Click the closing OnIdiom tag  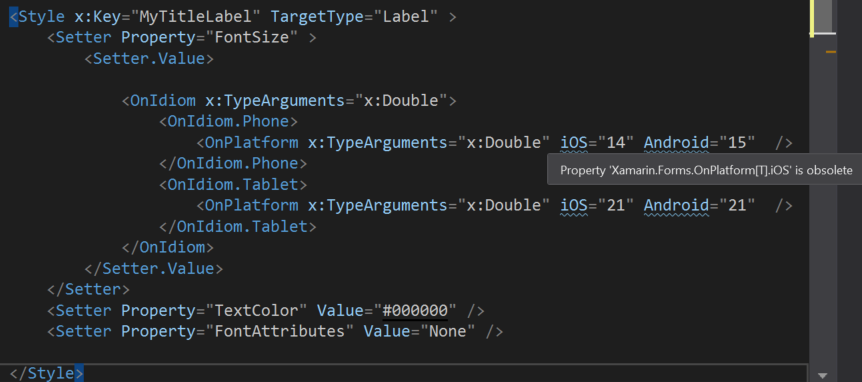pyautogui.click(x=168, y=247)
